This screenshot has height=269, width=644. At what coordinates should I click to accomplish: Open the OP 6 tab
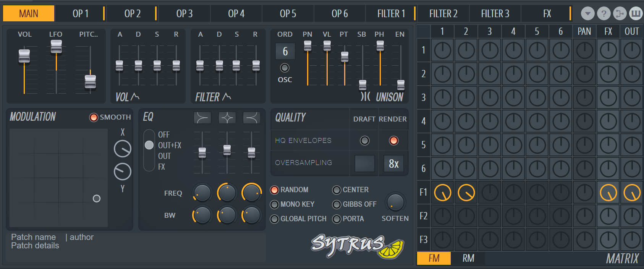[340, 14]
